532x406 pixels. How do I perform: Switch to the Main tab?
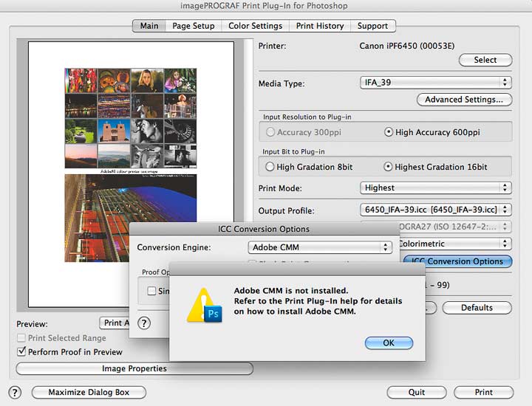[x=149, y=26]
